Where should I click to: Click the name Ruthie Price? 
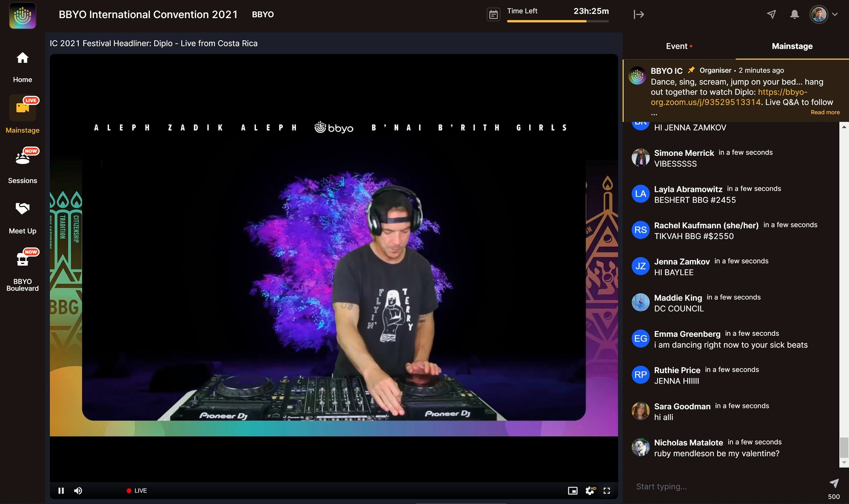coord(677,370)
